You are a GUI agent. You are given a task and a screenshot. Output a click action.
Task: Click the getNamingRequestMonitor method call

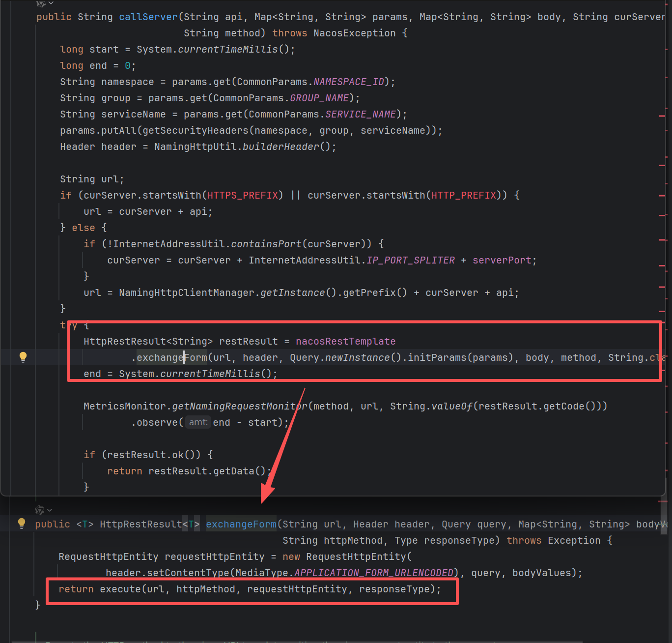(x=239, y=406)
